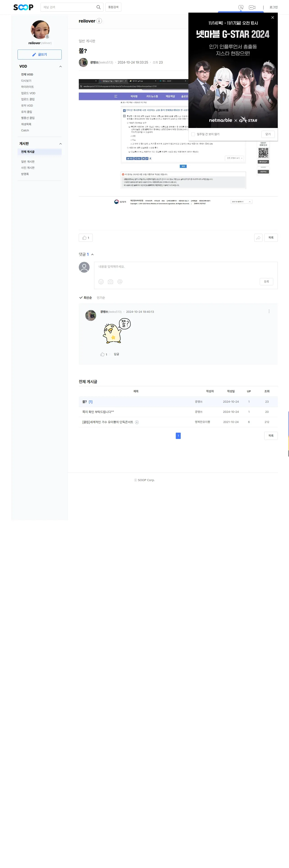Go to page 1 of post list
The height and width of the screenshot is (868, 289).
178,436
